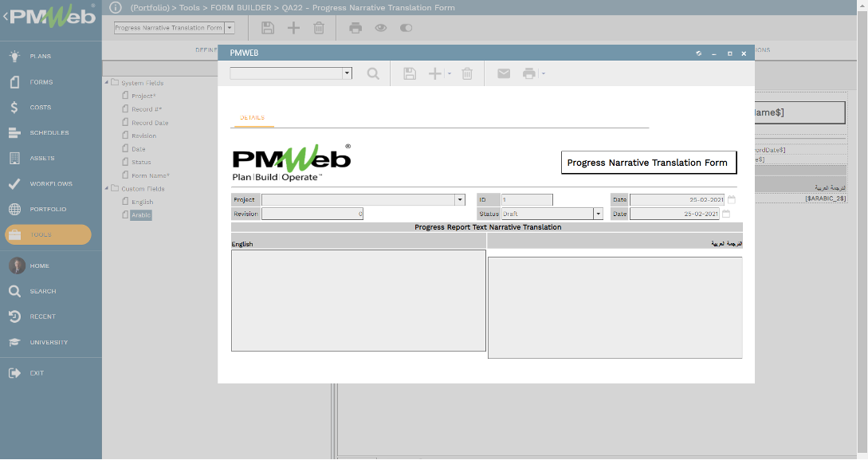The image size is (868, 460).
Task: Collapse the PMWeb sidebar chevron
Action: point(6,17)
